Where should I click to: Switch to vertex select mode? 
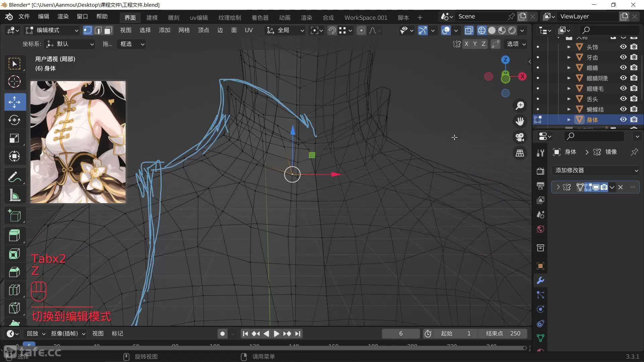coord(88,31)
